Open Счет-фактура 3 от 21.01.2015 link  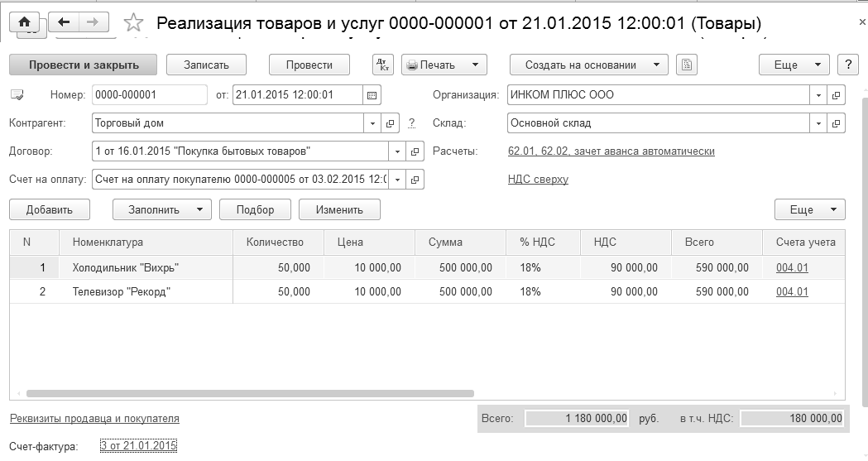(138, 445)
